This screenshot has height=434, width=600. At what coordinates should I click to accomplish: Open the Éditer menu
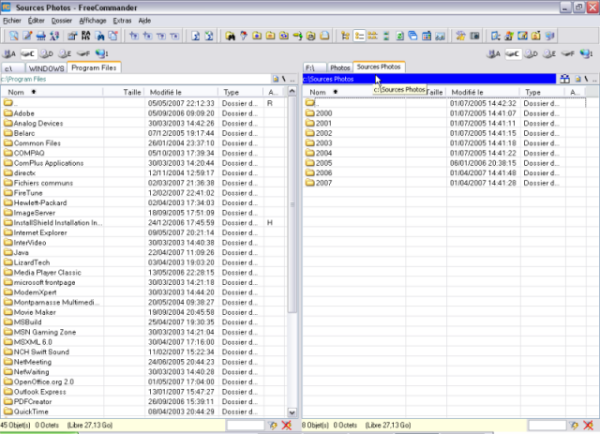point(36,21)
